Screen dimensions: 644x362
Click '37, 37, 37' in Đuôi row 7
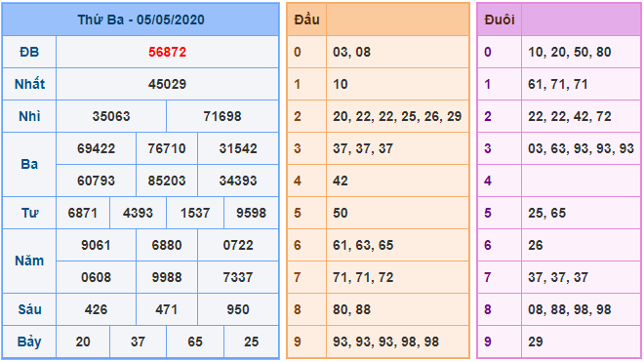558,277
